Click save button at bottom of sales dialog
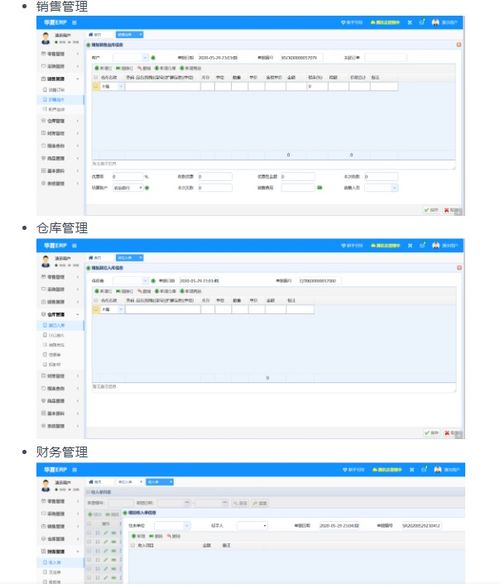500x588 pixels. point(431,210)
